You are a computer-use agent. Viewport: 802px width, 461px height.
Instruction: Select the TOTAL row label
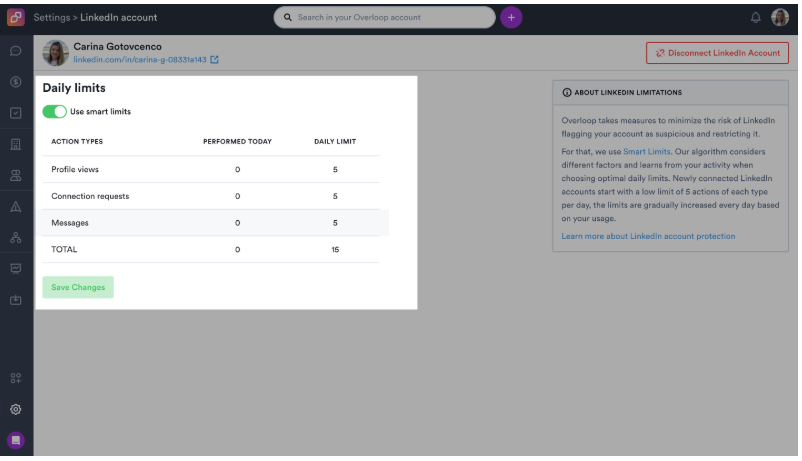pos(64,250)
